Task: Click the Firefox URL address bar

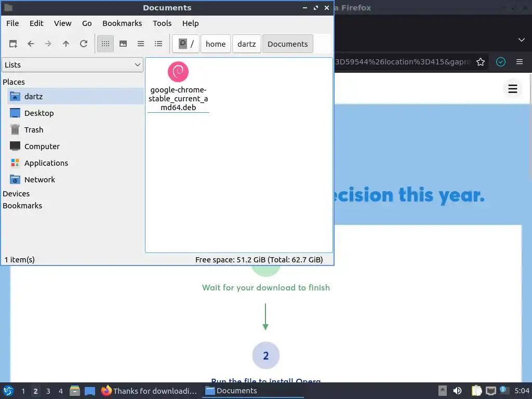Action: click(x=403, y=62)
